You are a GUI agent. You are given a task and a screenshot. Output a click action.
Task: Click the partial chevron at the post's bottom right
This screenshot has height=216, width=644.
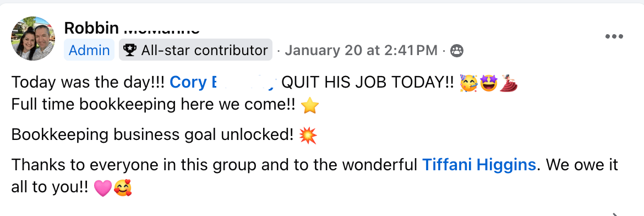click(x=615, y=214)
